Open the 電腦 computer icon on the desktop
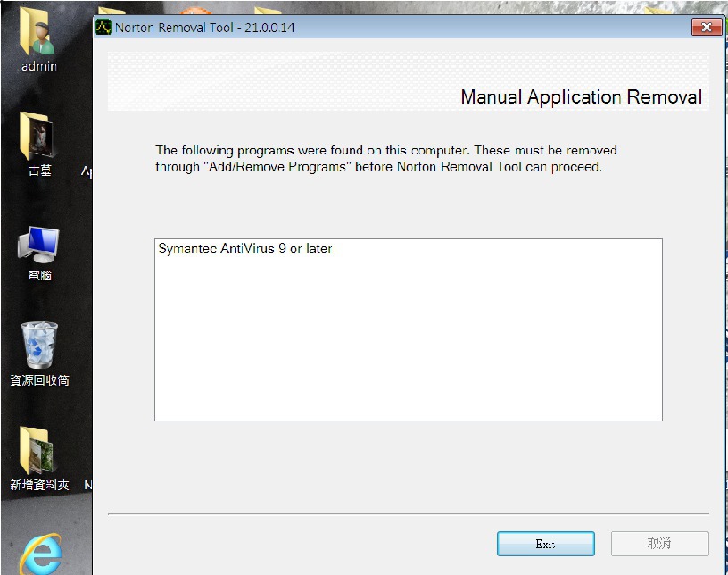The image size is (728, 575). click(39, 254)
